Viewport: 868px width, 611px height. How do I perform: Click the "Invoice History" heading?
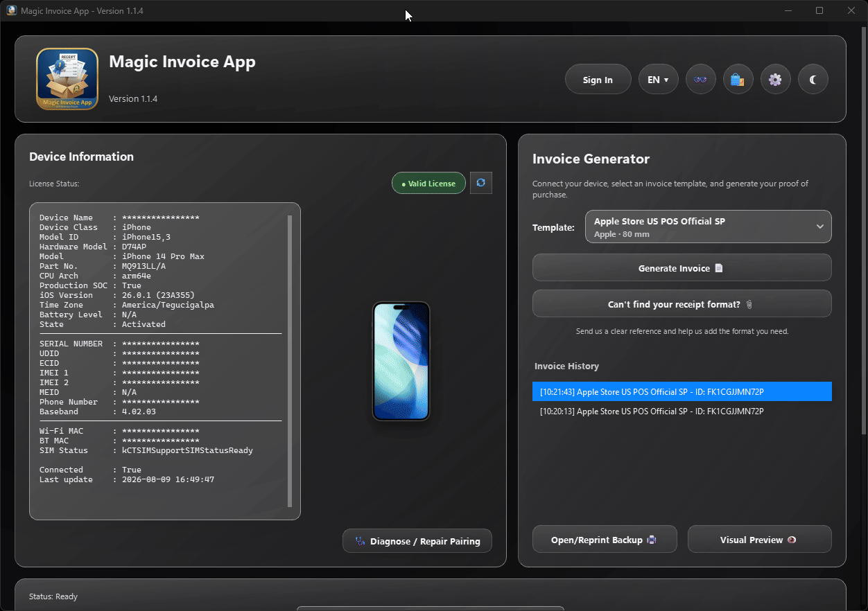click(x=566, y=366)
